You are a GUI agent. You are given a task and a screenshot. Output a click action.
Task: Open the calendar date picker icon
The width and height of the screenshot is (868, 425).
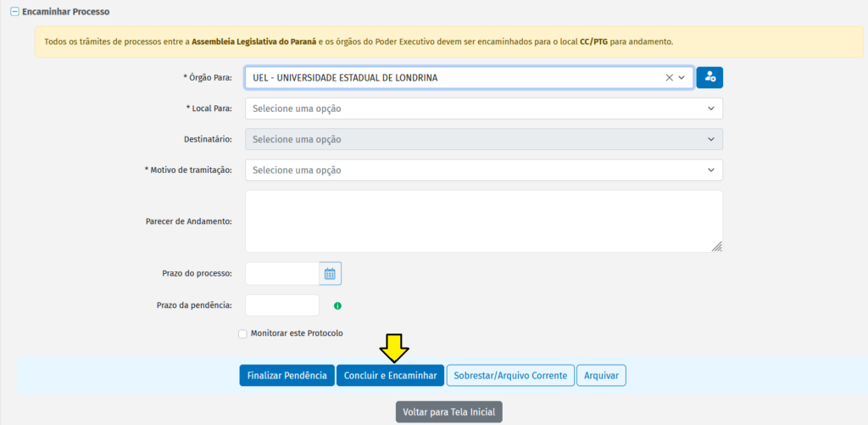[331, 273]
